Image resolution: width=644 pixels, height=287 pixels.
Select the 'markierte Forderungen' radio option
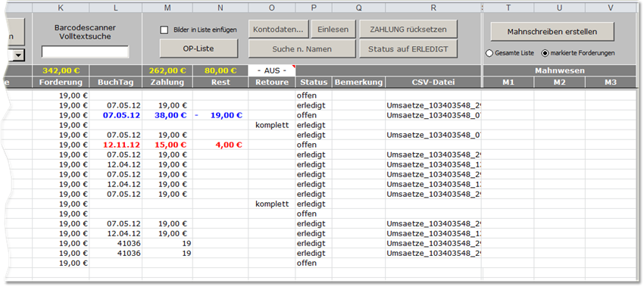[545, 53]
